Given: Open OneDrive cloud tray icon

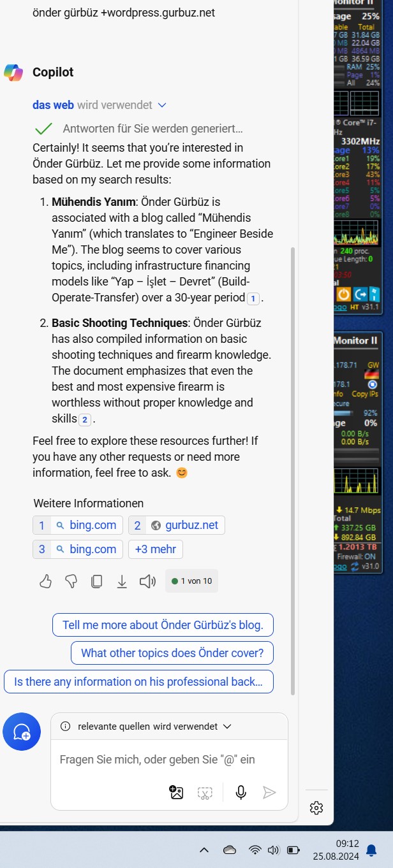Looking at the screenshot, I should [x=230, y=850].
